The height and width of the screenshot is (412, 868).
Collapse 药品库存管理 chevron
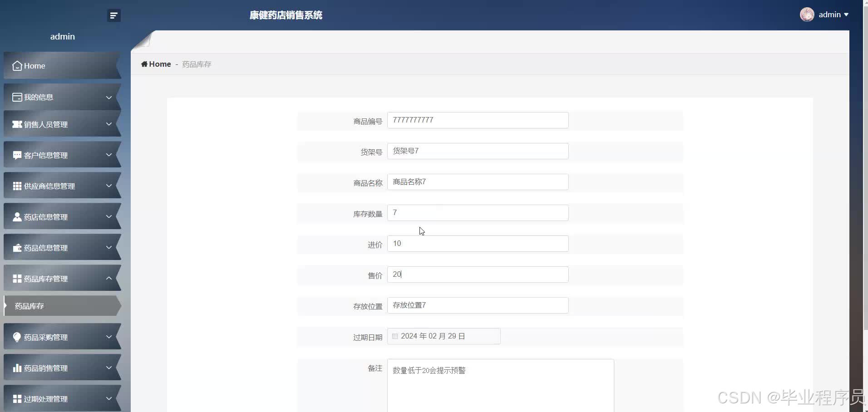[x=109, y=278]
